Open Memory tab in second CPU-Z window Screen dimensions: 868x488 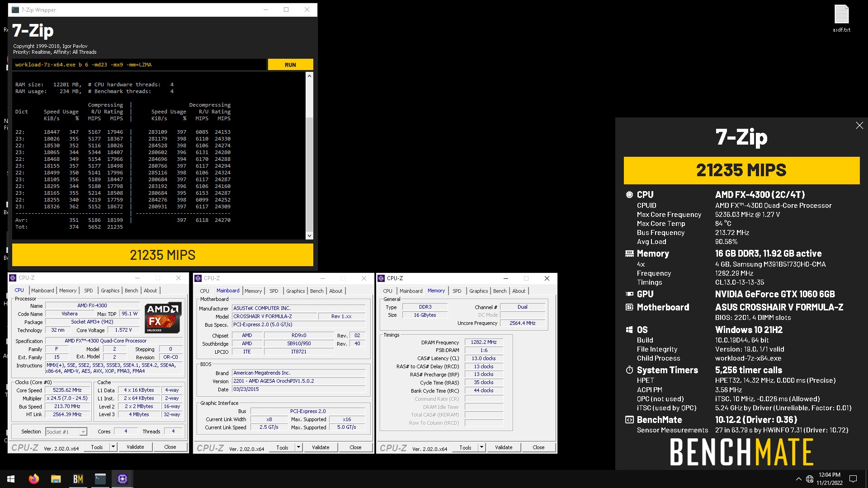pos(253,291)
